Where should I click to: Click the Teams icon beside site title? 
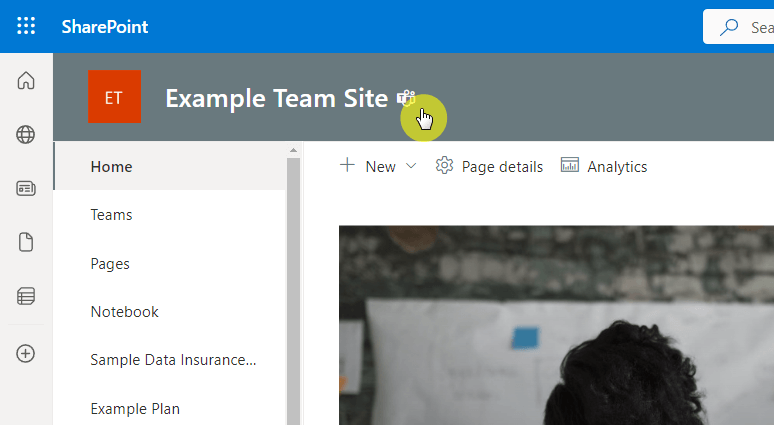coord(406,98)
